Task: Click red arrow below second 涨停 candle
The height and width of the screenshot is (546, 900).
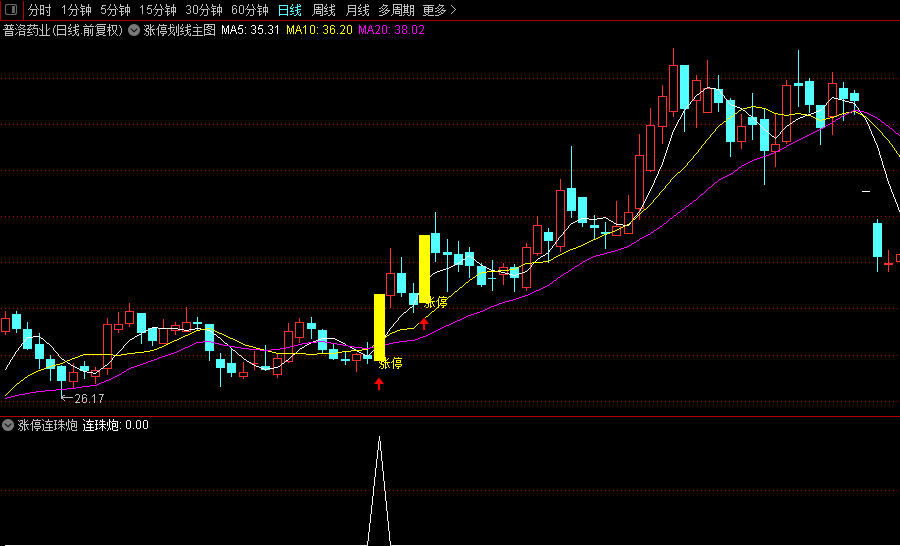Action: (424, 324)
